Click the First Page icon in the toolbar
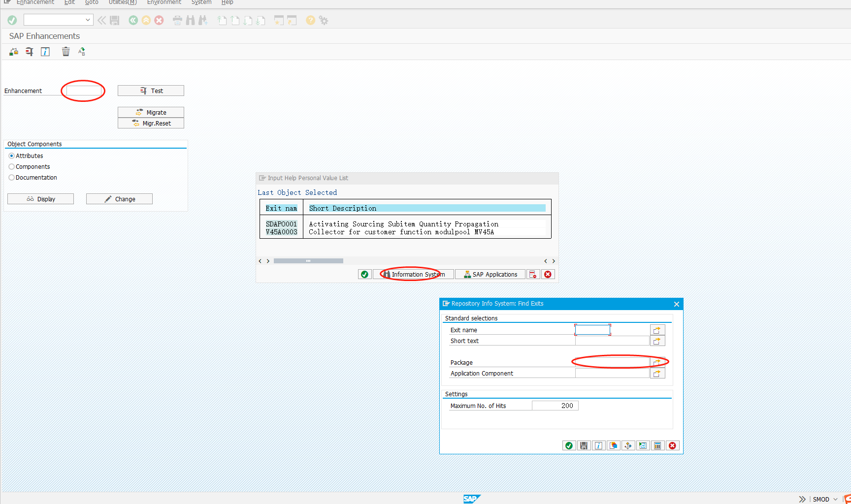The width and height of the screenshot is (851, 504). (x=223, y=20)
